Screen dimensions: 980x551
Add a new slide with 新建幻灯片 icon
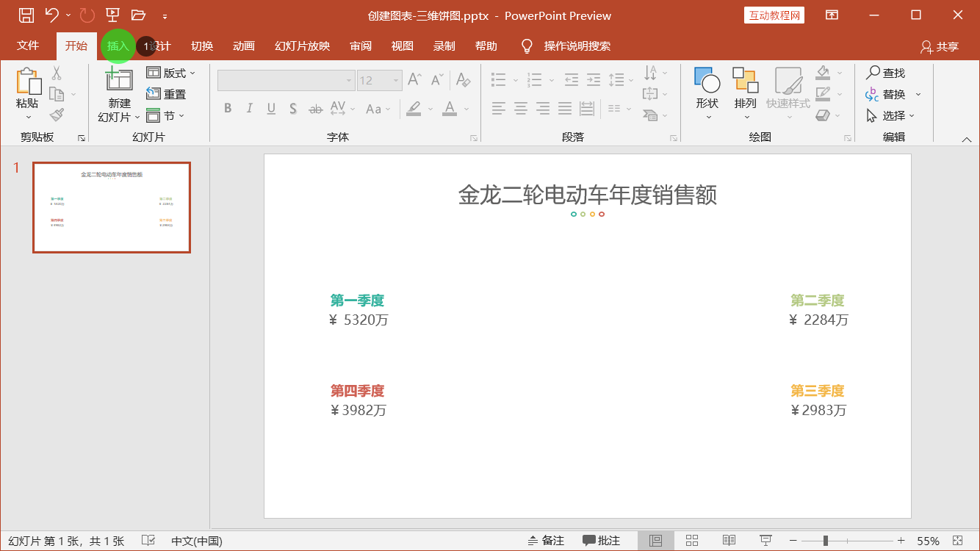(x=120, y=80)
